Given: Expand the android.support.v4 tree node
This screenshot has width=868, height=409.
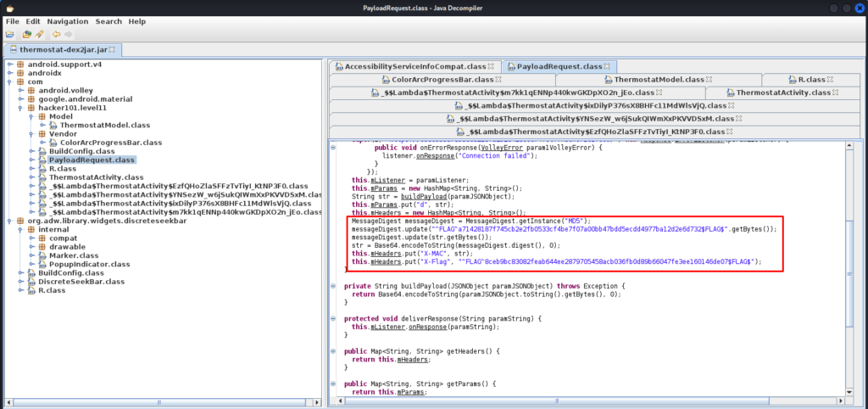Looking at the screenshot, I should [x=10, y=64].
